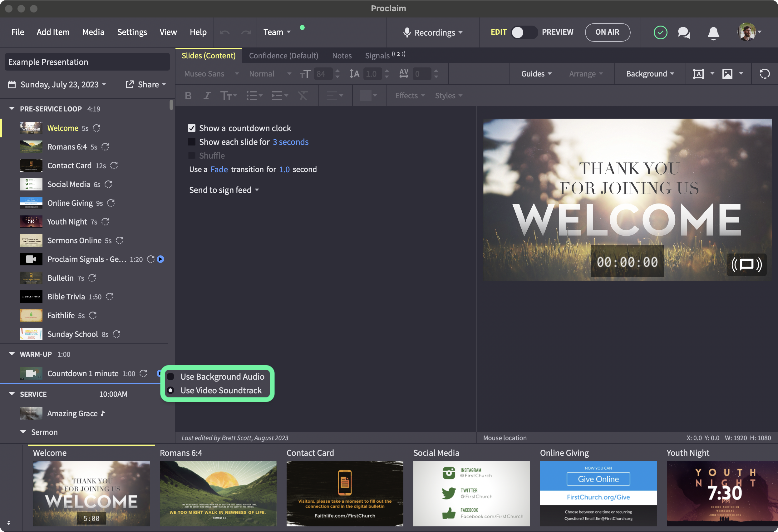Viewport: 778px width, 532px height.
Task: Click the reset rotation icon in toolbar
Action: click(x=764, y=74)
